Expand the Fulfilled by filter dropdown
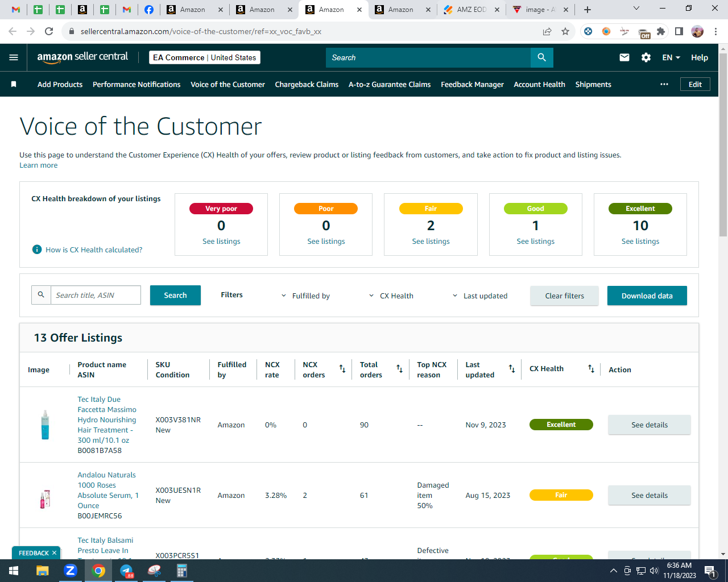The height and width of the screenshot is (582, 728). [x=305, y=296]
